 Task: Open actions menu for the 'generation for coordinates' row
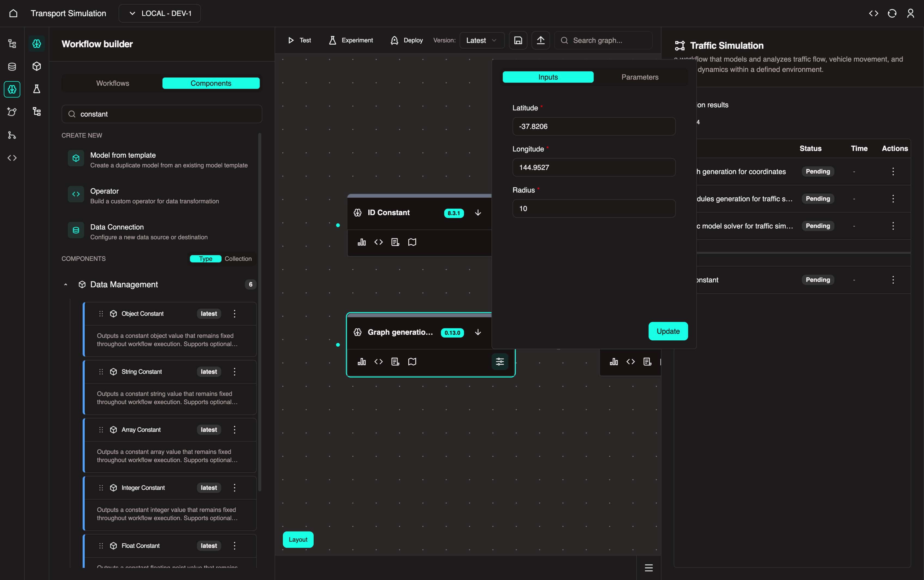point(893,172)
